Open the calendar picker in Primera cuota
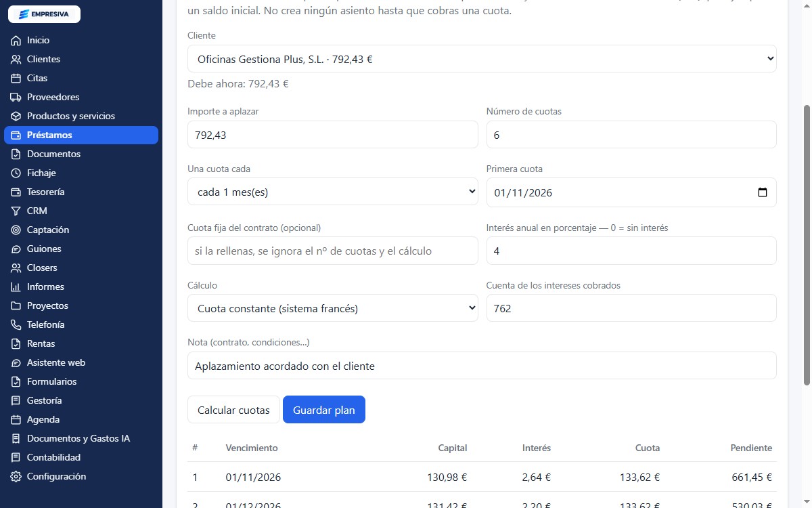Screen dimensions: 812x508 [x=763, y=192]
